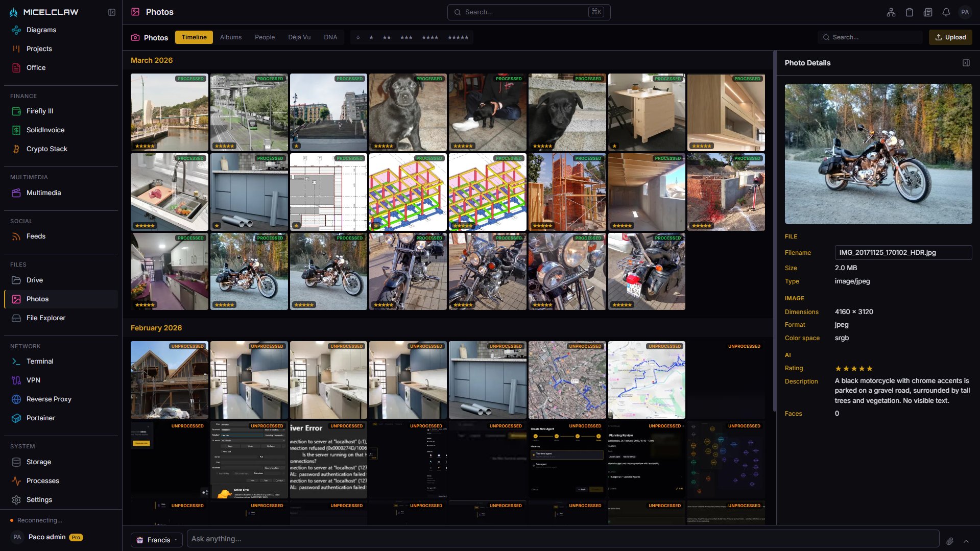Open the Reverse Proxy network tool
This screenshot has width=980, height=551.
click(49, 399)
